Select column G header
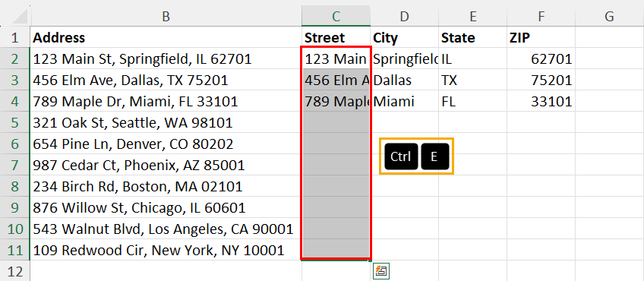This screenshot has height=281, width=644. click(x=610, y=16)
